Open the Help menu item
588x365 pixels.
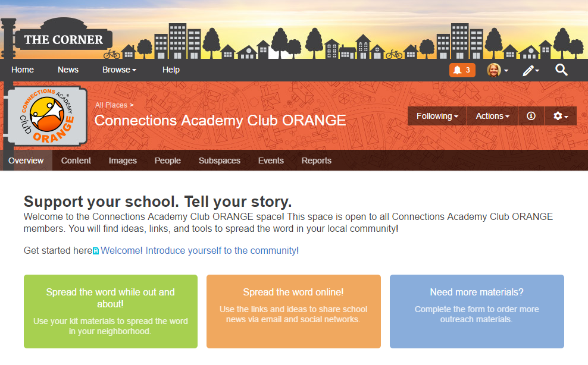pos(171,70)
